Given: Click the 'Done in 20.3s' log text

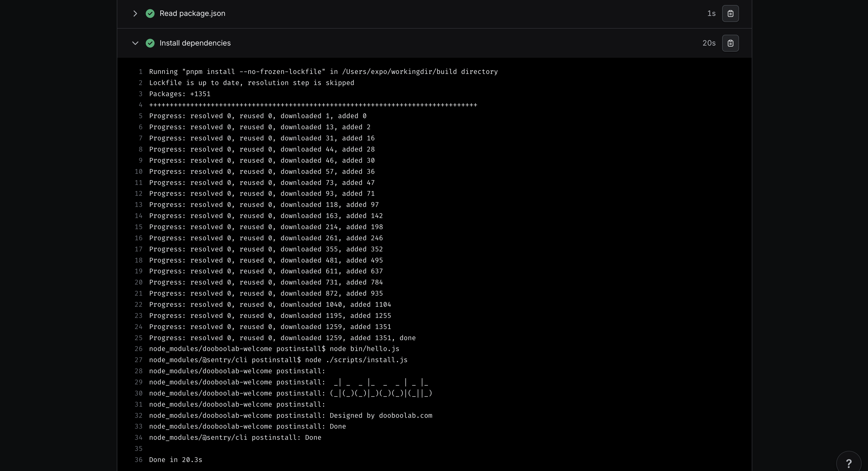Looking at the screenshot, I should 176,460.
